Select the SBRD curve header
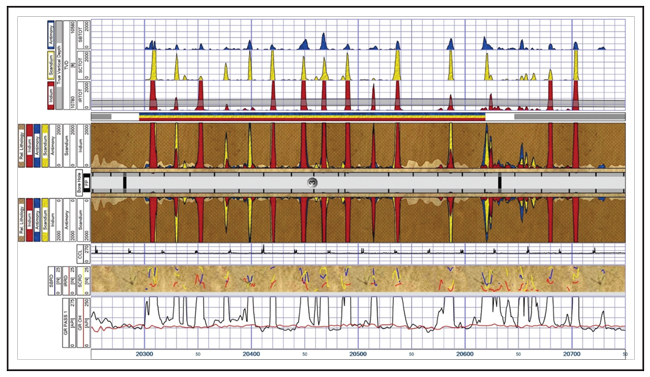The image size is (650, 377). tap(55, 280)
